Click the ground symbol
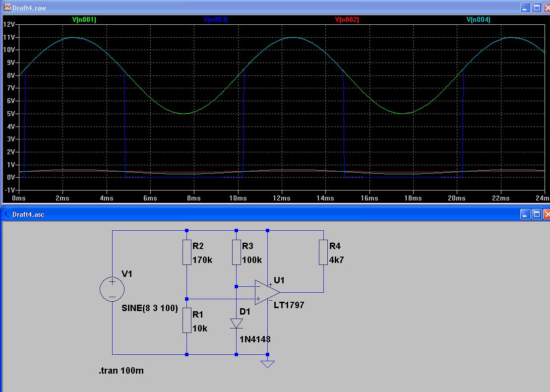550x392 pixels. (267, 364)
